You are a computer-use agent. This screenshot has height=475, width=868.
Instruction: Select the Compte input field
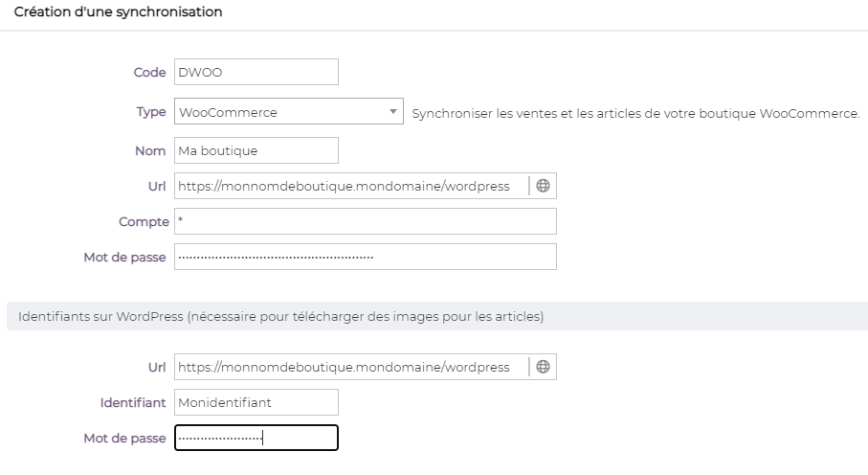point(365,221)
